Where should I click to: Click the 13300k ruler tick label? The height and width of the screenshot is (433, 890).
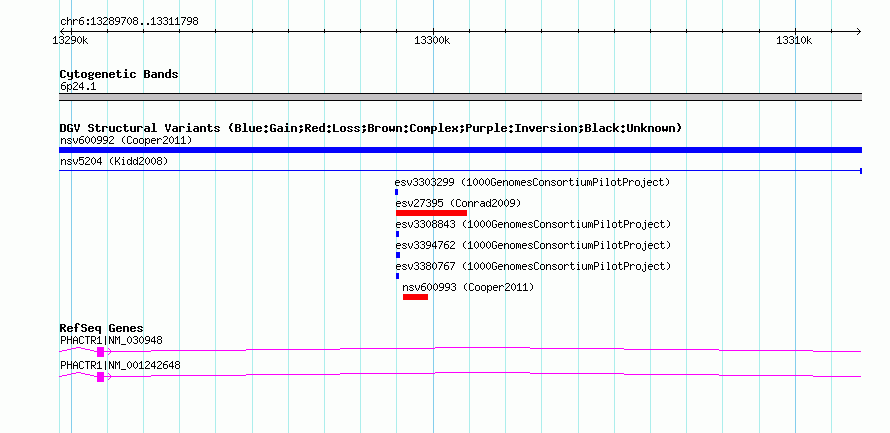click(432, 40)
